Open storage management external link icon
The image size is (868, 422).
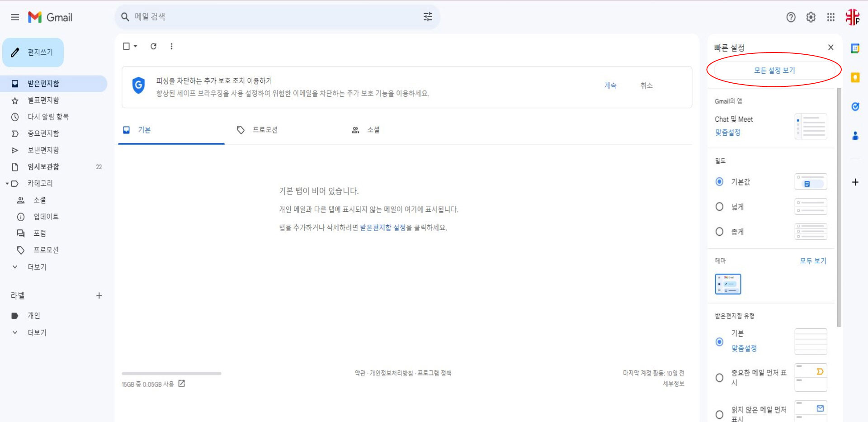coord(182,384)
